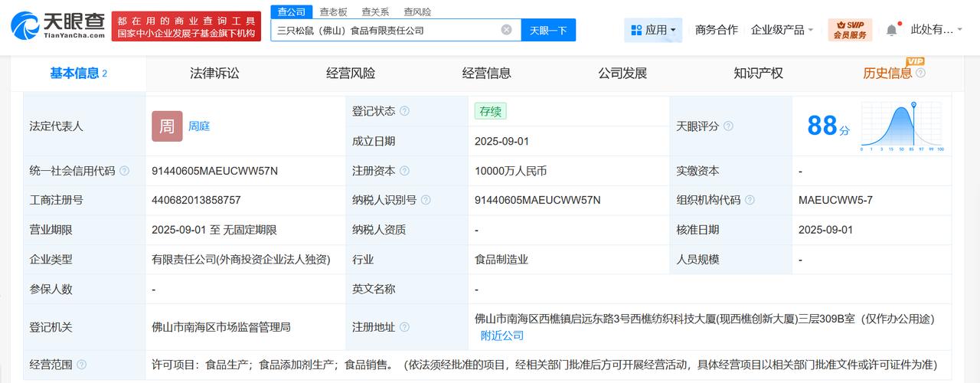Click the help icon next to 登记状态

[x=404, y=111]
